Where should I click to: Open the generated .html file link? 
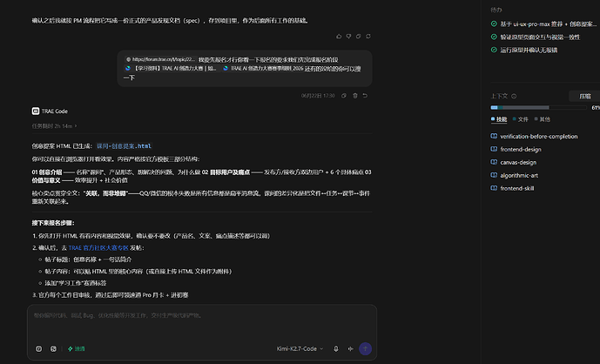point(124,145)
